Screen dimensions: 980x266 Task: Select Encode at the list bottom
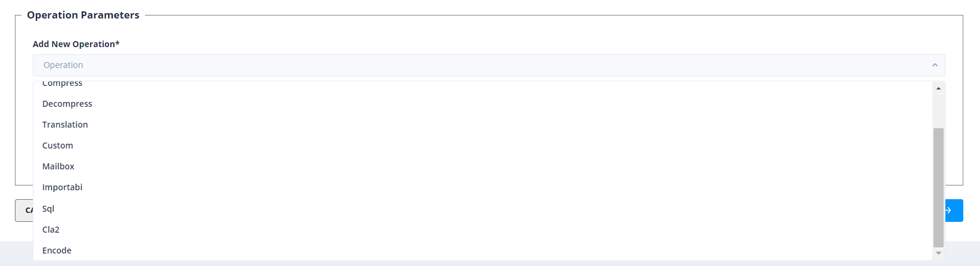(x=57, y=250)
